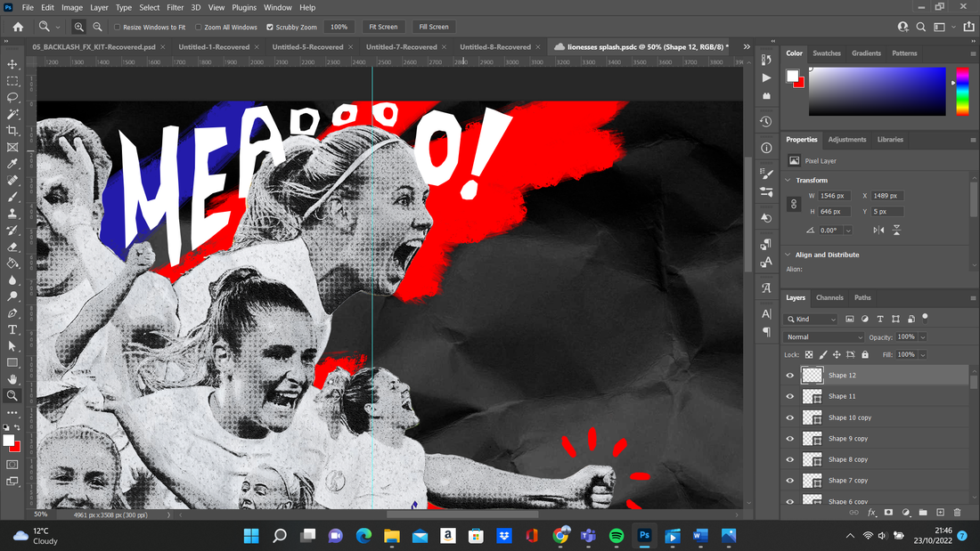Switch to the Swatches tab
The image size is (980, 551).
[826, 53]
